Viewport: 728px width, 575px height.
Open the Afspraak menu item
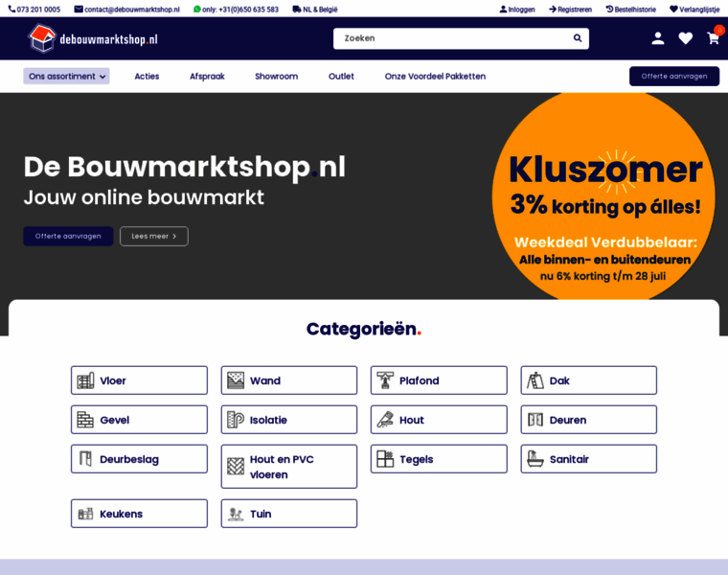(x=207, y=76)
